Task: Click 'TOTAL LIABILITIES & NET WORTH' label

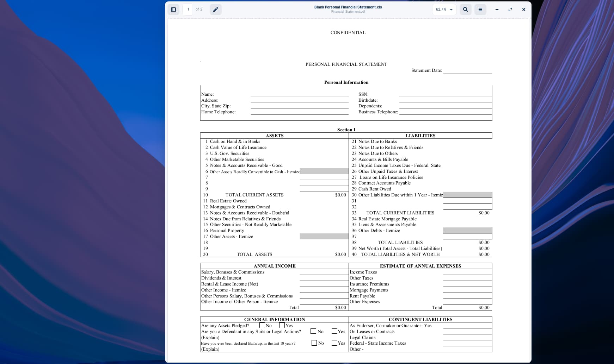Action: [x=400, y=255]
